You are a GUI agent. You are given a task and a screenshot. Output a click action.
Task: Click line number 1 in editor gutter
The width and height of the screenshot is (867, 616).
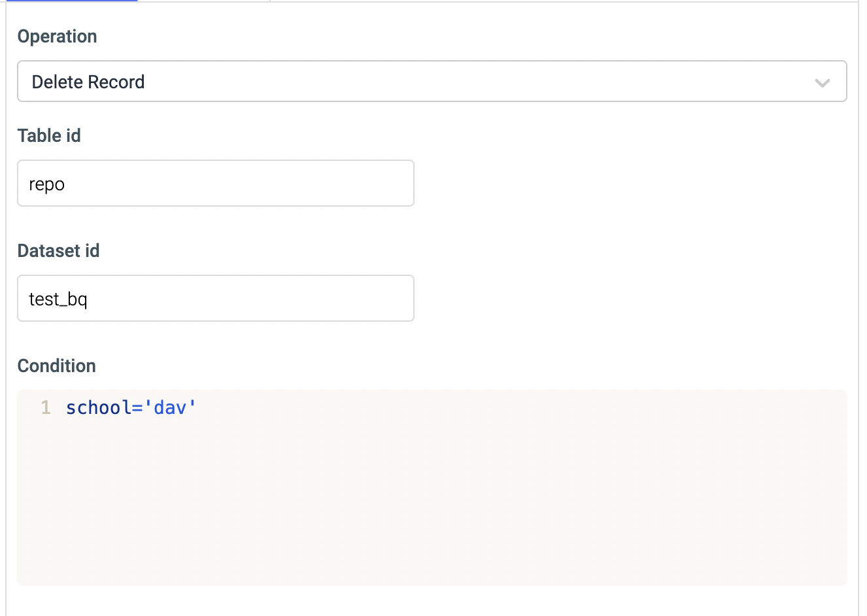point(46,408)
